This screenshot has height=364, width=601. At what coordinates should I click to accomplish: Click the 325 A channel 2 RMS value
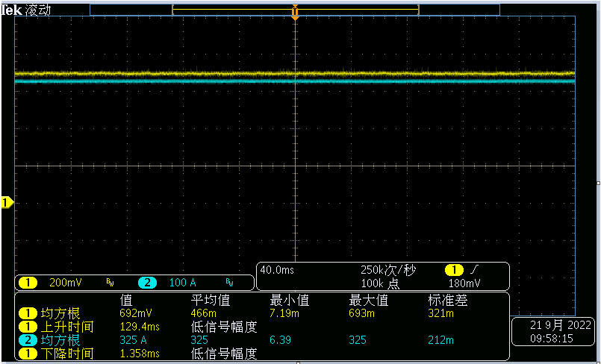tap(133, 340)
